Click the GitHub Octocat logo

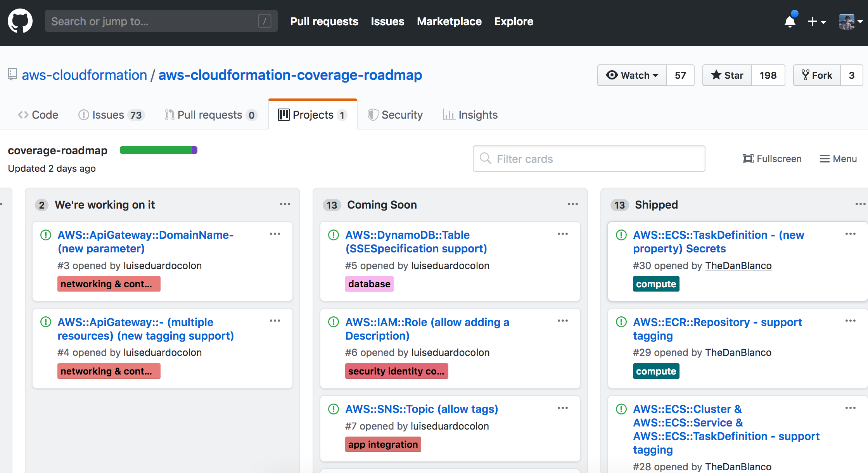point(20,21)
